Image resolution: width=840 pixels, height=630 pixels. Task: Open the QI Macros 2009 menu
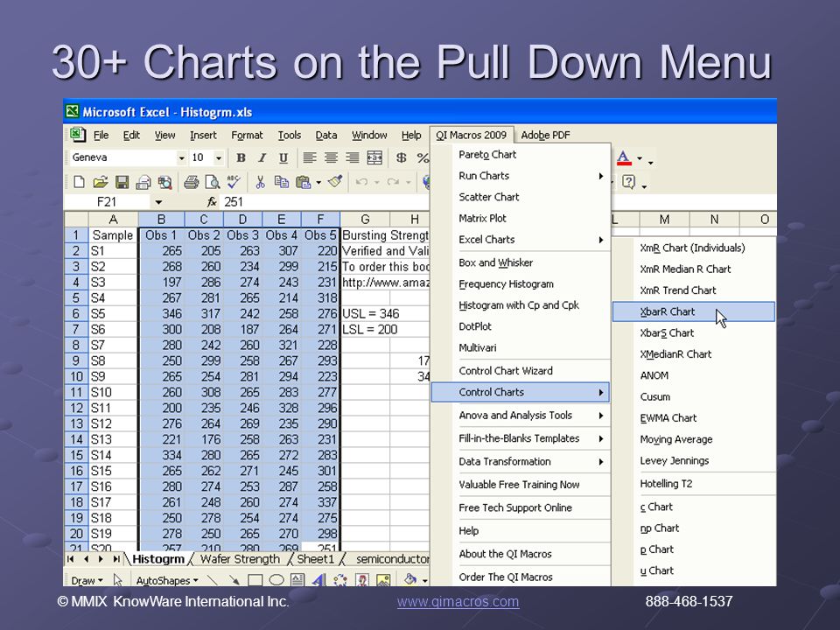471,135
